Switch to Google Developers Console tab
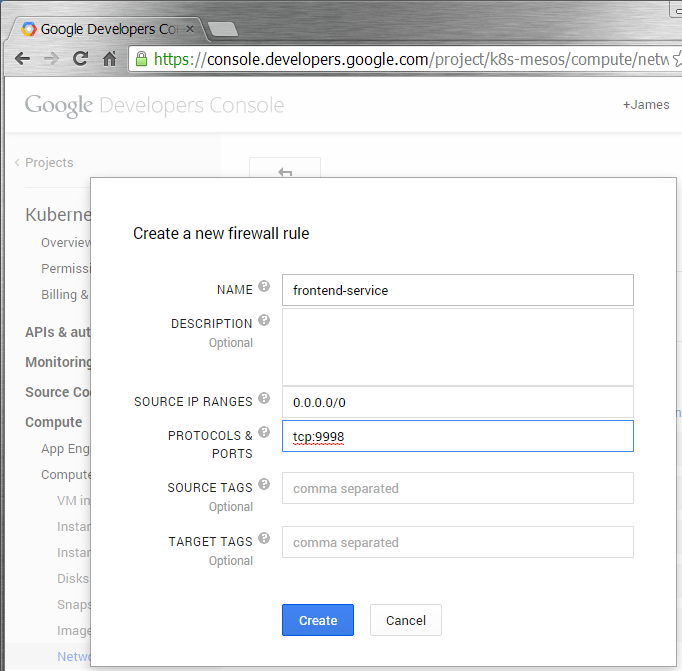 pyautogui.click(x=105, y=29)
